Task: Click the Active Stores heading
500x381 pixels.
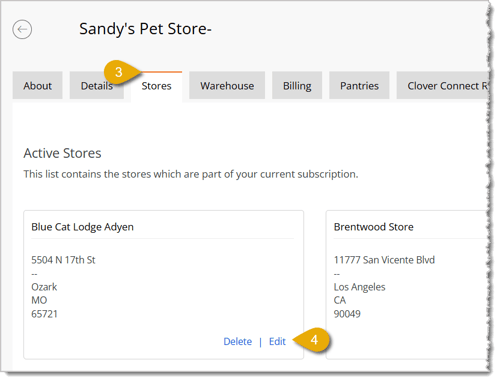Action: point(62,153)
